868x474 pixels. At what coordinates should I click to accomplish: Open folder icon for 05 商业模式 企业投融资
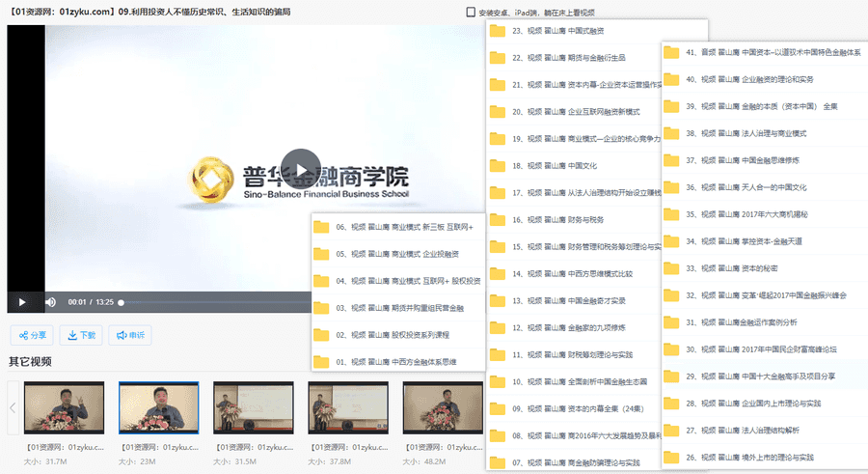point(321,254)
